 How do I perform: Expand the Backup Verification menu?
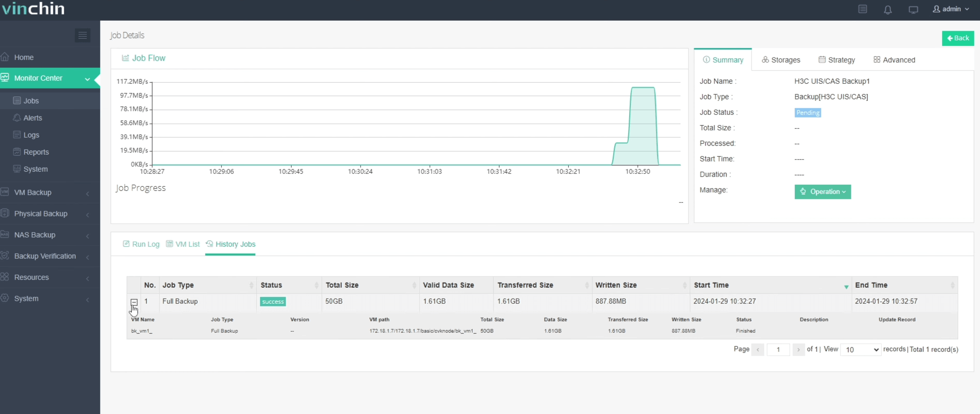[50, 256]
